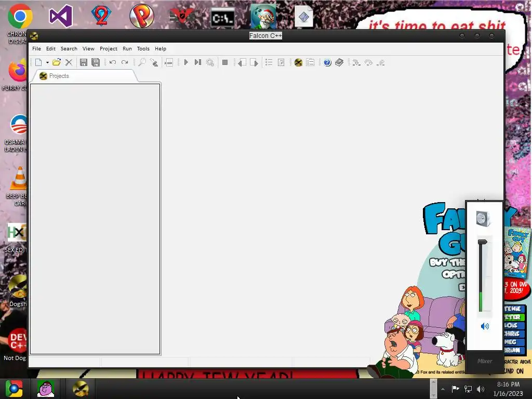This screenshot has width=532, height=399.
Task: Open the Search menu
Action: (69, 48)
